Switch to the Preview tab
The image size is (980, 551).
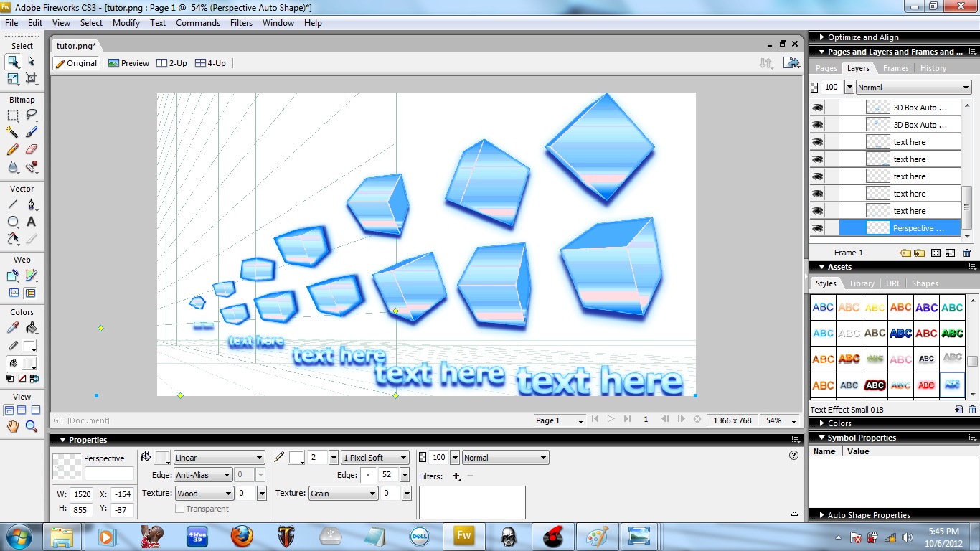[128, 62]
